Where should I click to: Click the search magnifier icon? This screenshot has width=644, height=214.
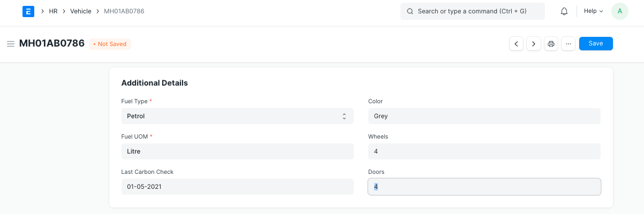click(x=410, y=11)
